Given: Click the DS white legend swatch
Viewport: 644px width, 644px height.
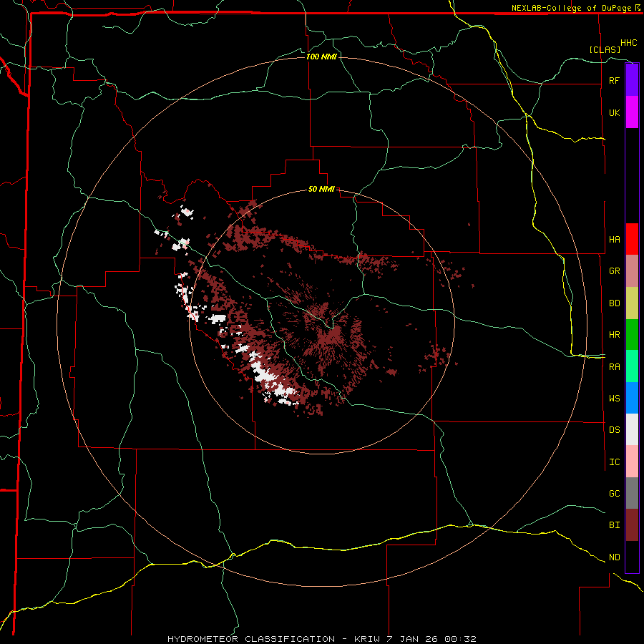Looking at the screenshot, I should tap(632, 429).
